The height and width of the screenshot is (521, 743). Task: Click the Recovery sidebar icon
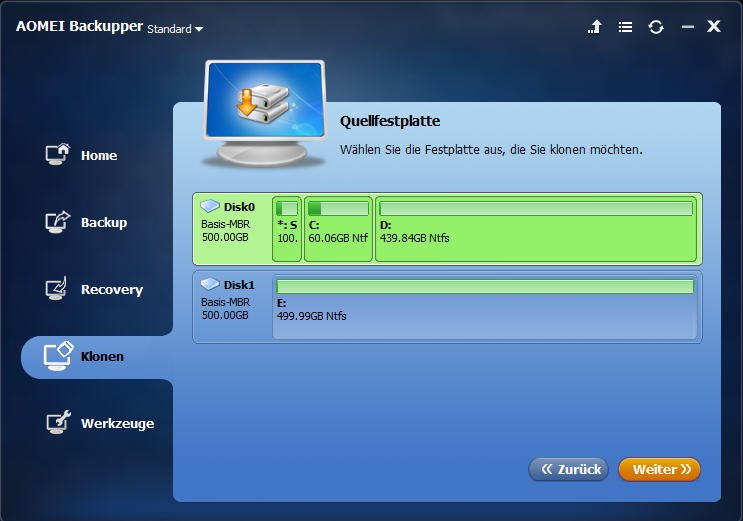[56, 289]
